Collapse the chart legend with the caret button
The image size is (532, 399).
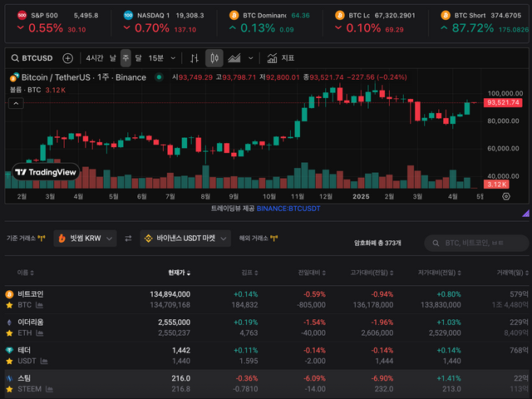coord(16,103)
